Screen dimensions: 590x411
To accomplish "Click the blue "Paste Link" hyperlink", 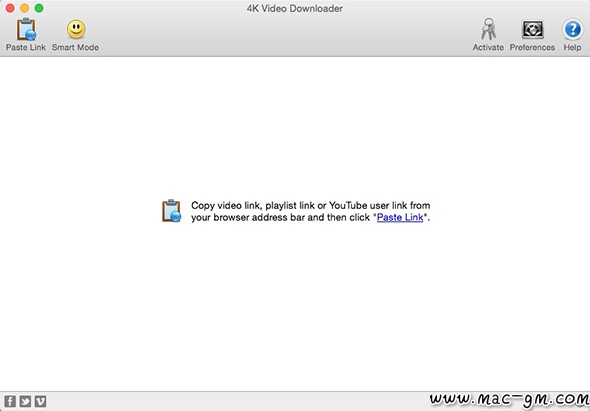I will coord(400,217).
